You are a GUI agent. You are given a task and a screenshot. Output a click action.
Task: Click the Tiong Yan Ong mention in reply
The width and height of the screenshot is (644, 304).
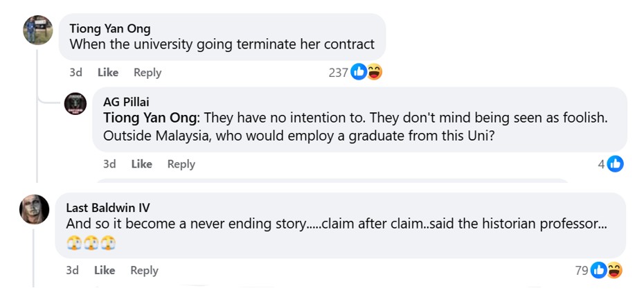150,118
